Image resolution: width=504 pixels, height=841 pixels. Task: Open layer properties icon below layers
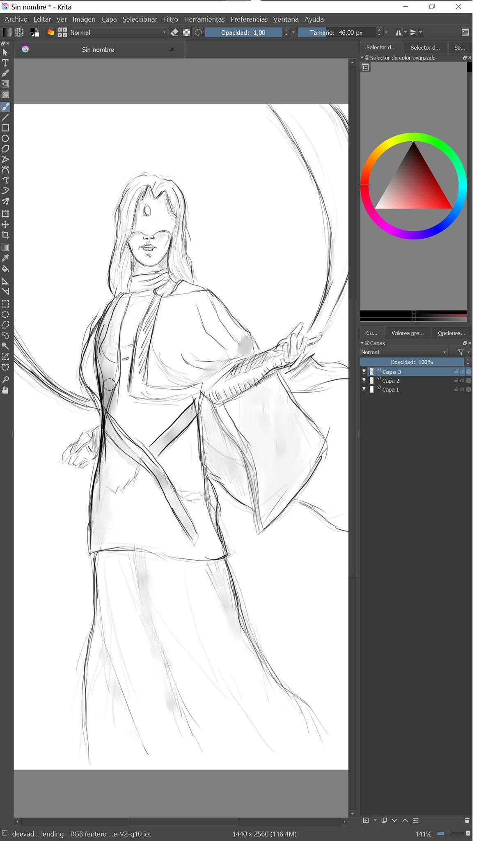click(416, 820)
